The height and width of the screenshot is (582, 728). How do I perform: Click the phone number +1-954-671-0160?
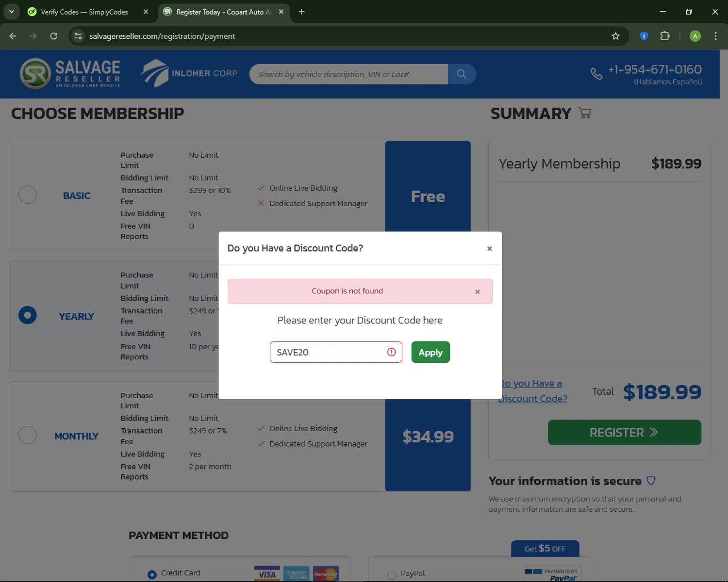click(655, 69)
